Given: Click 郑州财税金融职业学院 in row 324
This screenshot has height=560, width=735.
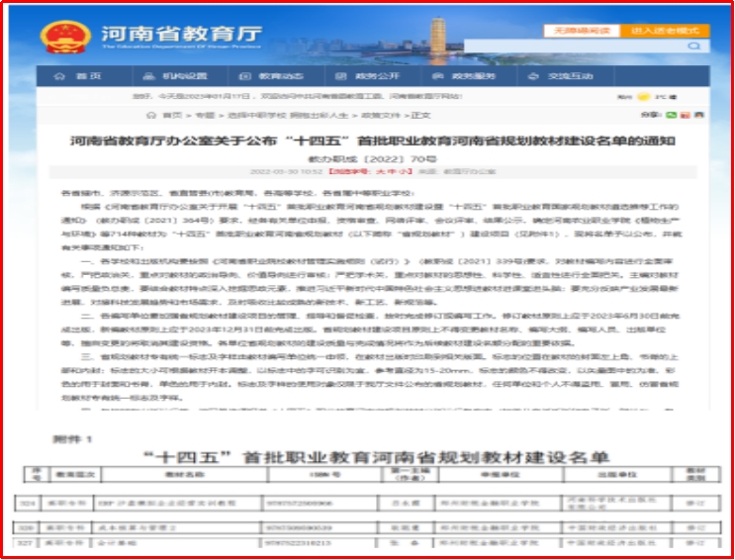Looking at the screenshot, I should point(497,504).
